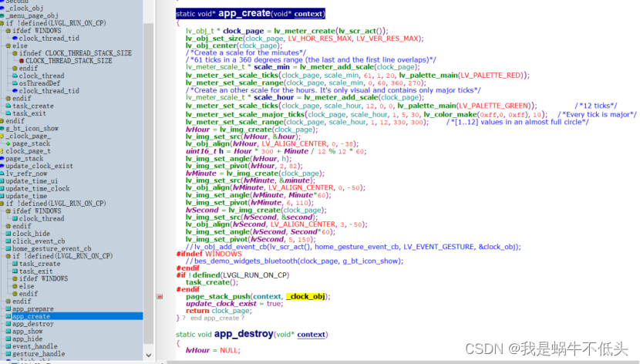Select app_hide in the symbol list
This screenshot has height=364, width=640.
[27, 339]
